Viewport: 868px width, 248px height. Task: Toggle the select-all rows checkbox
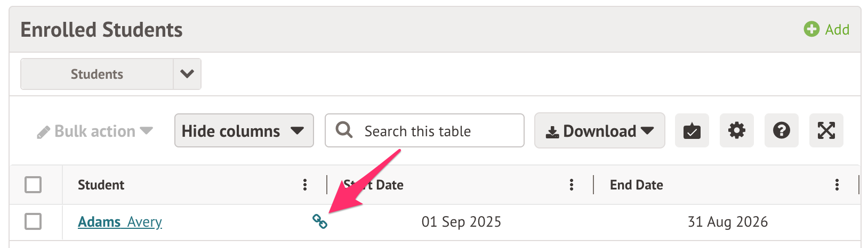point(33,185)
